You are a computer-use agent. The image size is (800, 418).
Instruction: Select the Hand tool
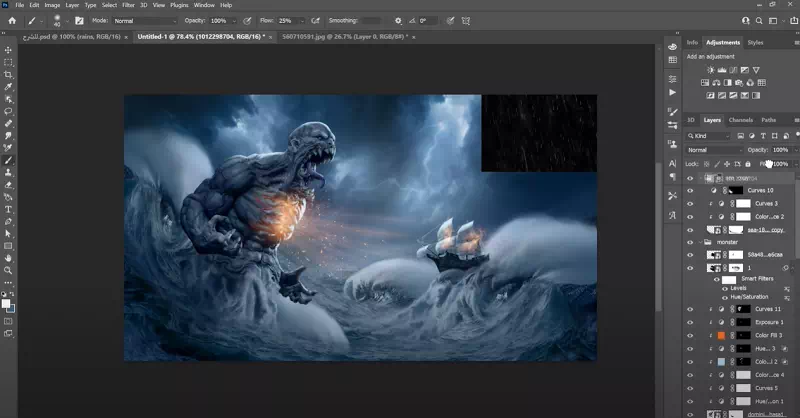click(x=8, y=258)
